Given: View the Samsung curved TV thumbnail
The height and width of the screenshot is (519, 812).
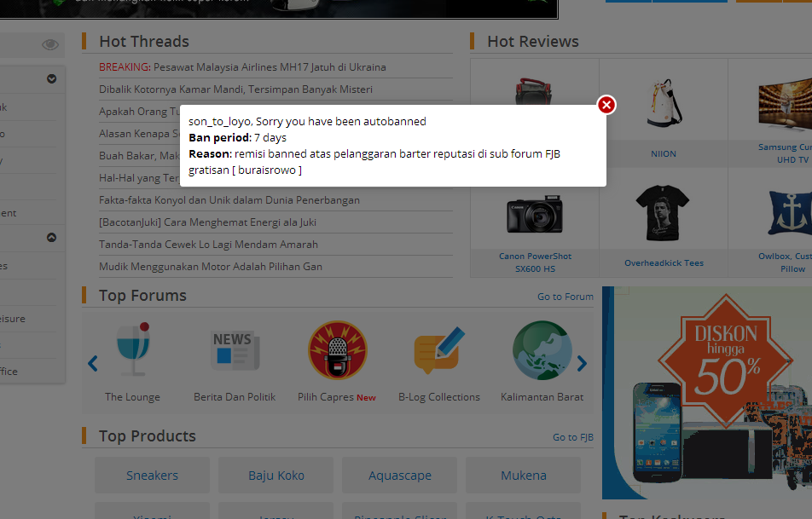Looking at the screenshot, I should (x=785, y=105).
